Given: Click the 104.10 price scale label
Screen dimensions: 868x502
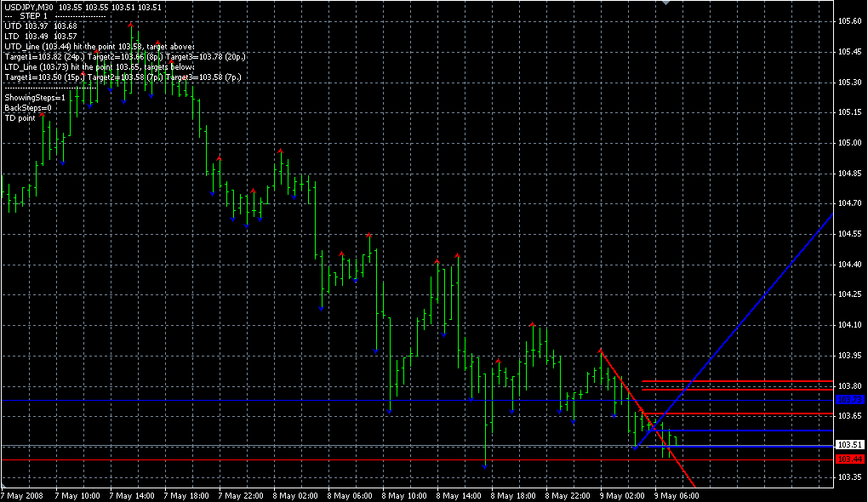Looking at the screenshot, I should tap(850, 324).
